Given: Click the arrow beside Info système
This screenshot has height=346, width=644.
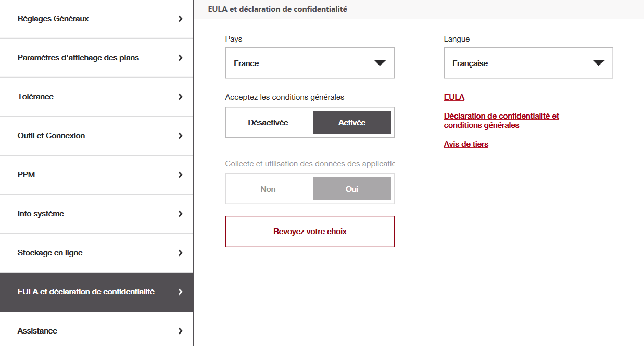Looking at the screenshot, I should point(180,214).
